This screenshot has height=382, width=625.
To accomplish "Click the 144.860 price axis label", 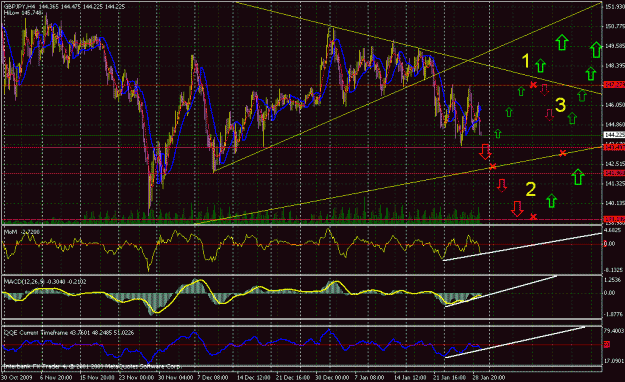I will click(615, 124).
